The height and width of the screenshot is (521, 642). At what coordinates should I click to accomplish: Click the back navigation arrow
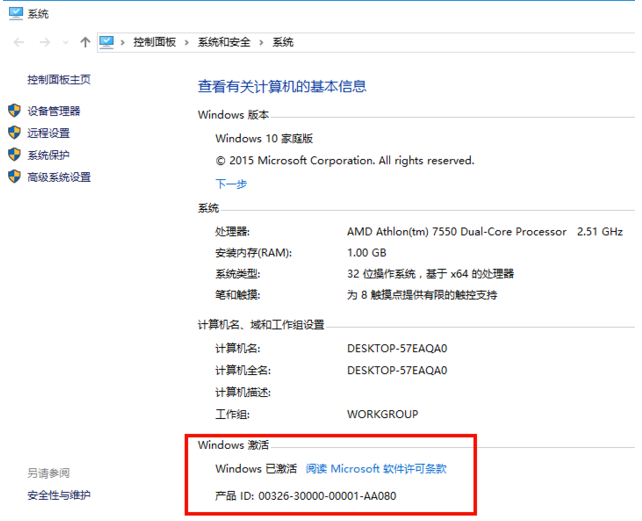coord(19,42)
